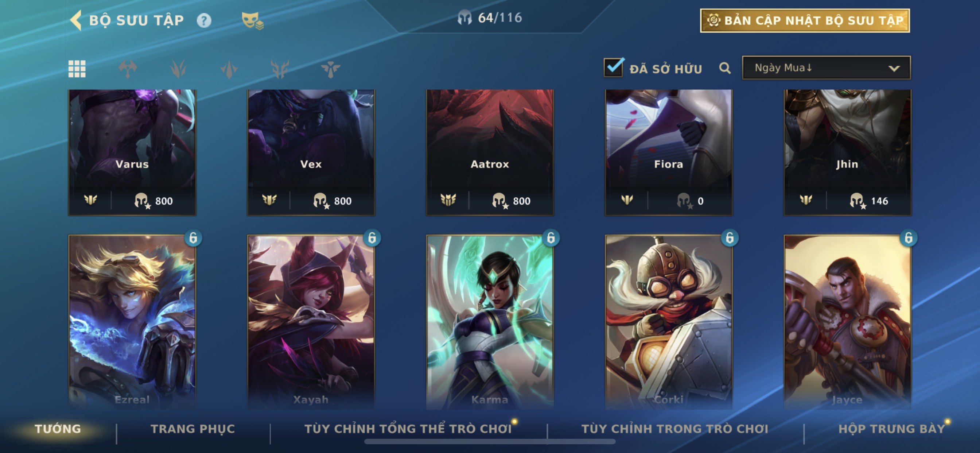
Task: Open the Karma champion card
Action: click(x=490, y=322)
